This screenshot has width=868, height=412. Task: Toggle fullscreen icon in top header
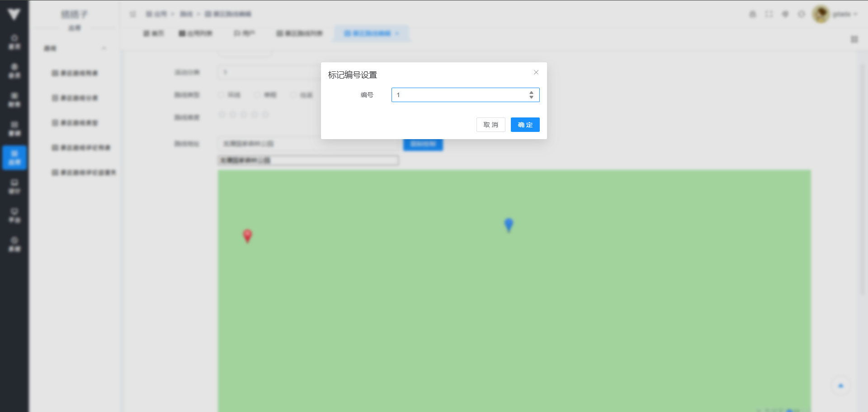coord(769,14)
